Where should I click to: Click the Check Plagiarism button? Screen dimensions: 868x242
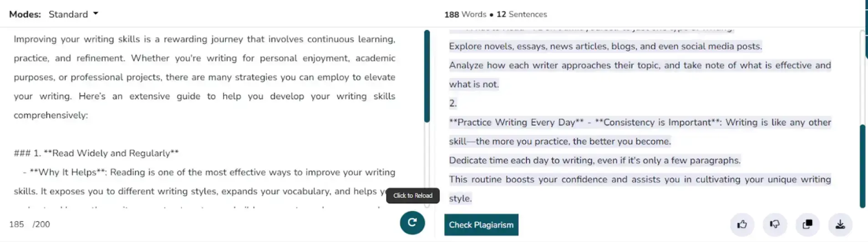click(481, 225)
